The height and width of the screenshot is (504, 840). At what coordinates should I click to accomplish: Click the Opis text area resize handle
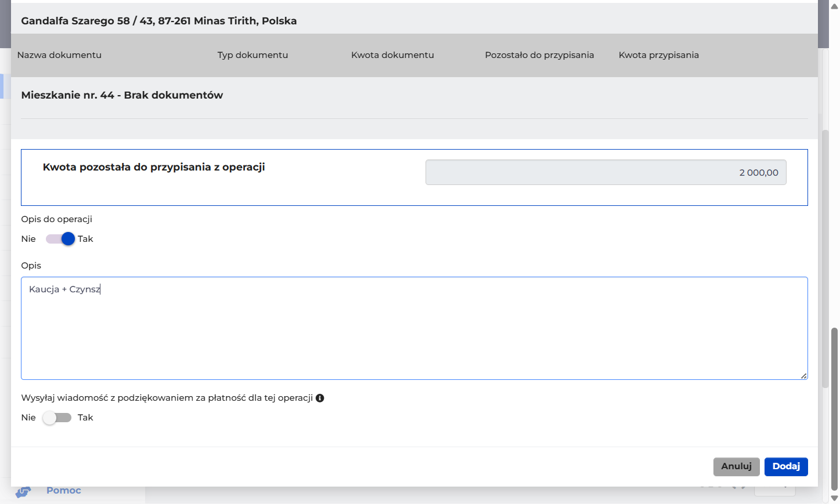coord(803,376)
